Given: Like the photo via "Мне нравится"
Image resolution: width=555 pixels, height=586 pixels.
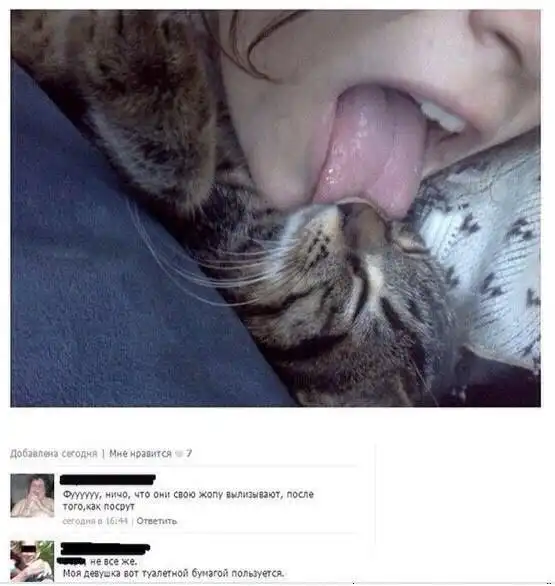Looking at the screenshot, I should (x=140, y=454).
